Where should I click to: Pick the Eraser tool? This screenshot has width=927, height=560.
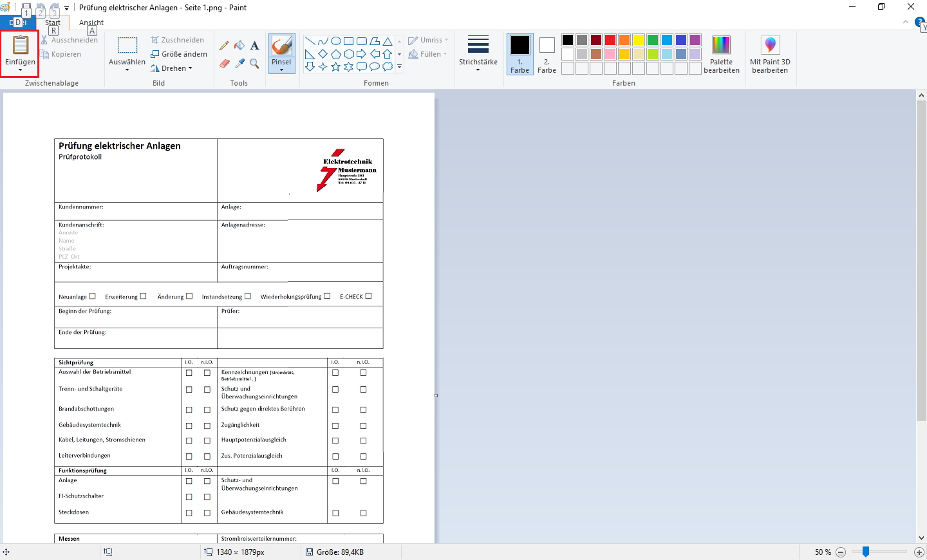click(224, 64)
